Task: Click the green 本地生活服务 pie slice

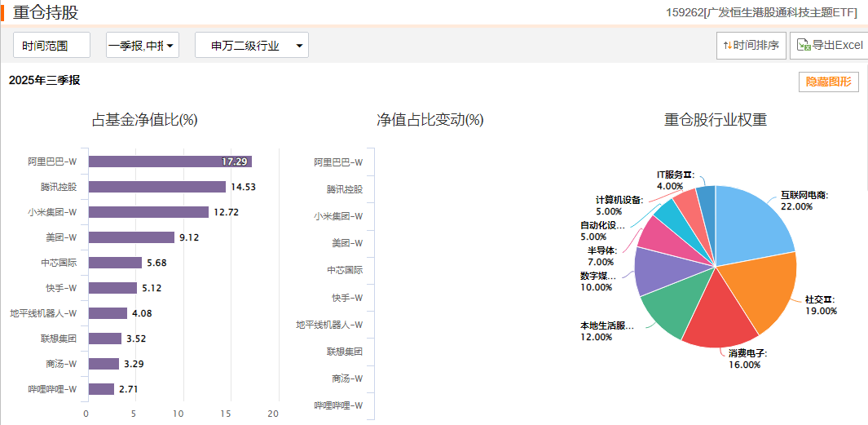Action: click(x=676, y=305)
